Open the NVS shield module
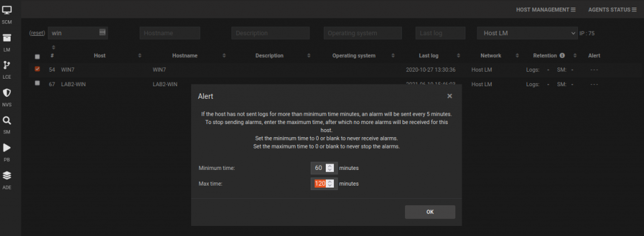 (x=7, y=97)
